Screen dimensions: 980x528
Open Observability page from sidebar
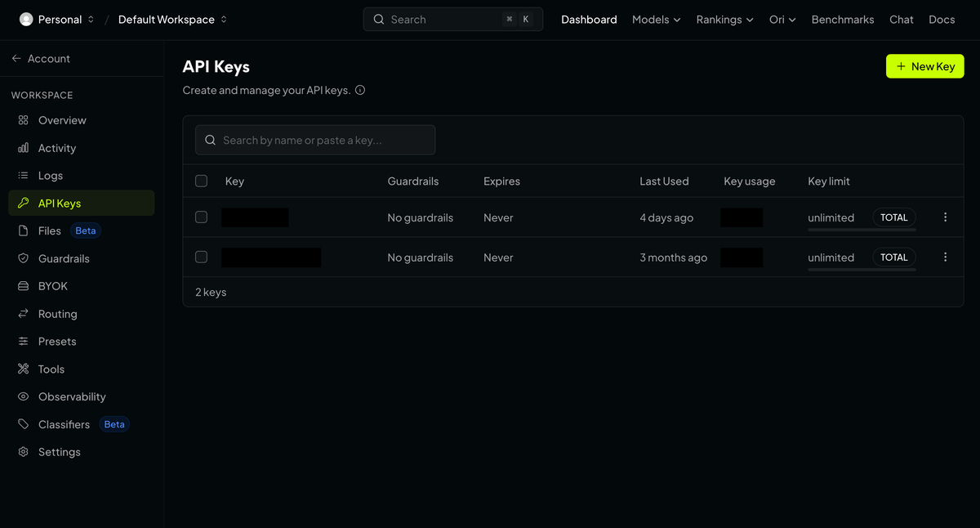pos(82,396)
